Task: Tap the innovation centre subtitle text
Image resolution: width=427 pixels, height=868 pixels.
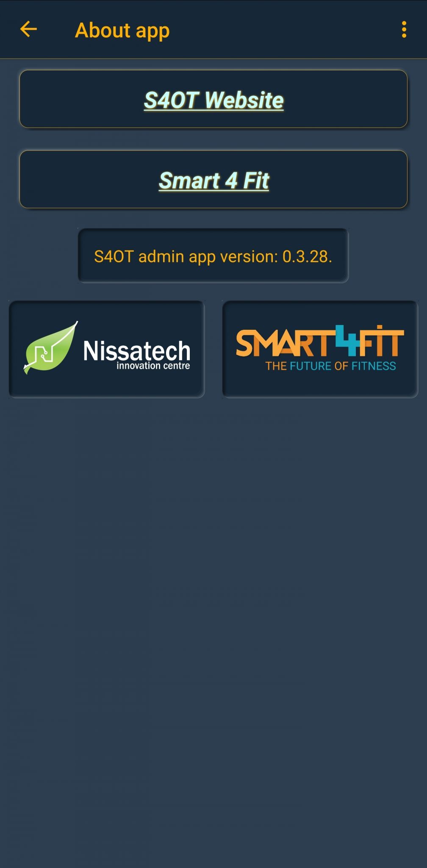Action: click(x=153, y=365)
